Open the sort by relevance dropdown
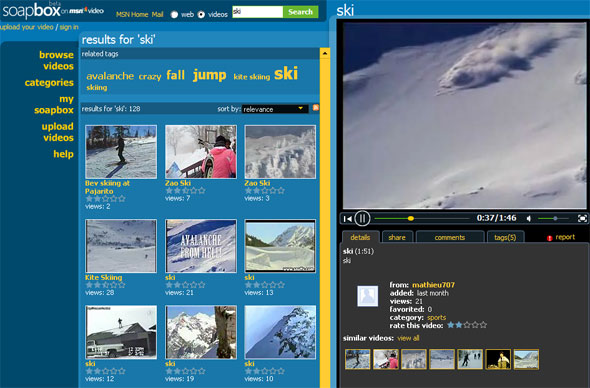Viewport: 590px width, 388px height. pyautogui.click(x=275, y=109)
